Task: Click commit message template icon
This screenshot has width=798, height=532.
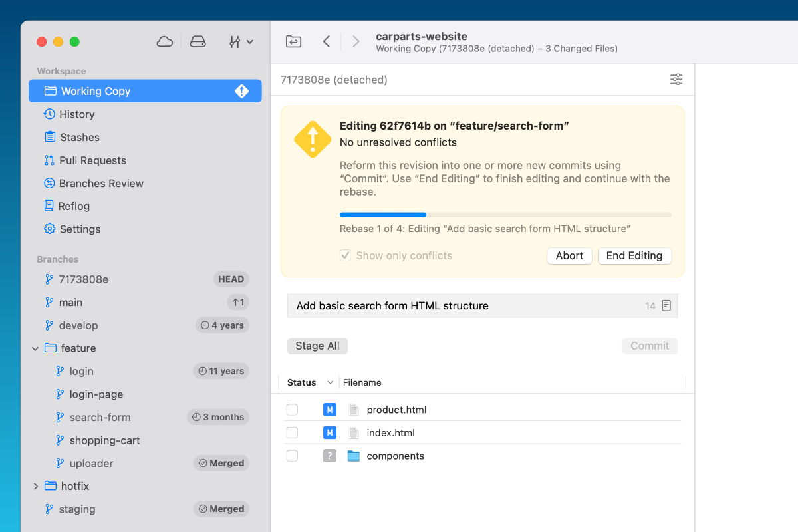Action: (666, 306)
